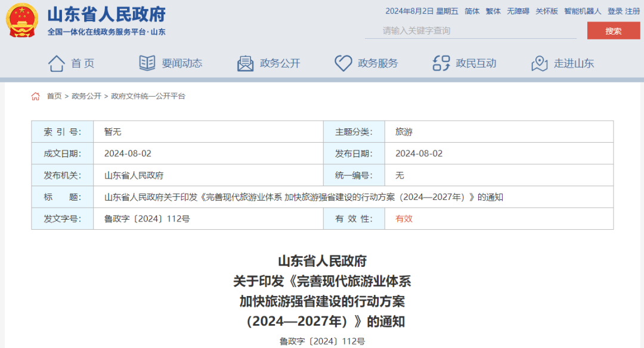Click the date text 2024年8月2日 星期五
The width and height of the screenshot is (644, 348).
(x=422, y=11)
